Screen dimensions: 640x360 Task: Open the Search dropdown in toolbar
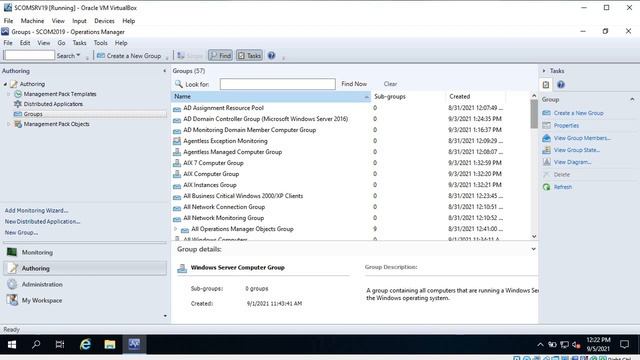tap(68, 56)
